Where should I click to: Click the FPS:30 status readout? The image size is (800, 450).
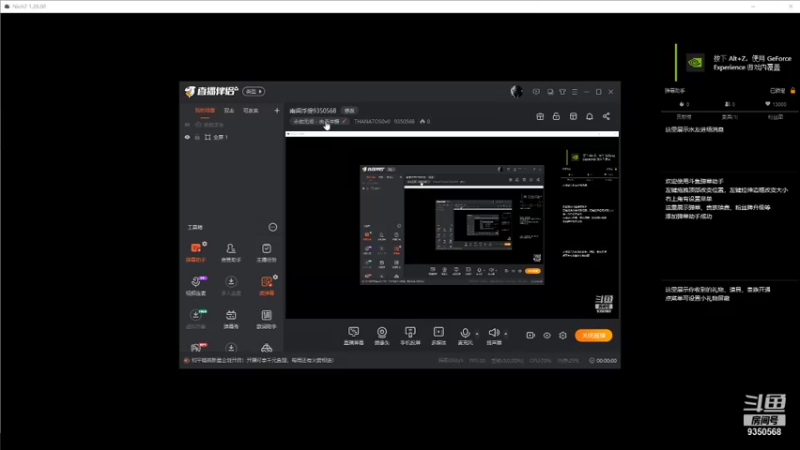(x=477, y=360)
